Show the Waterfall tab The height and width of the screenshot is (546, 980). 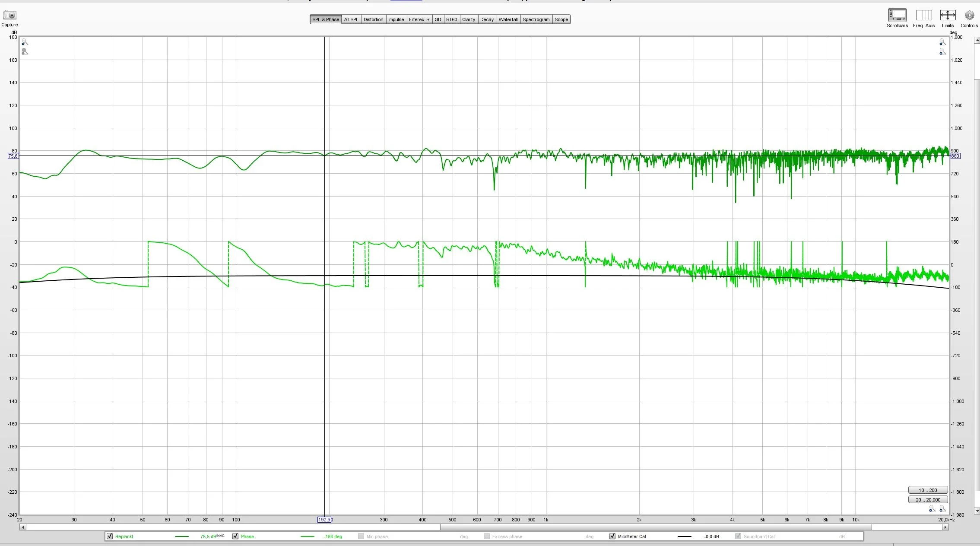pos(508,19)
